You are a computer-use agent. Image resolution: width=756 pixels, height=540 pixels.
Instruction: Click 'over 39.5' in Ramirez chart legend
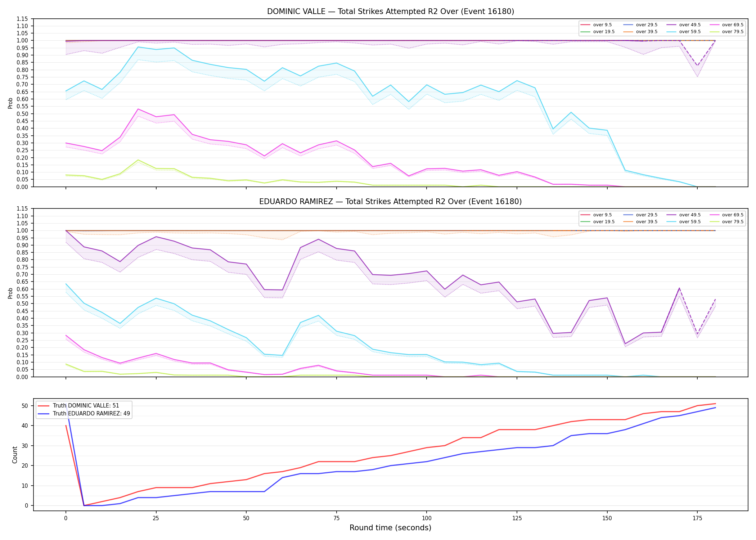point(640,222)
